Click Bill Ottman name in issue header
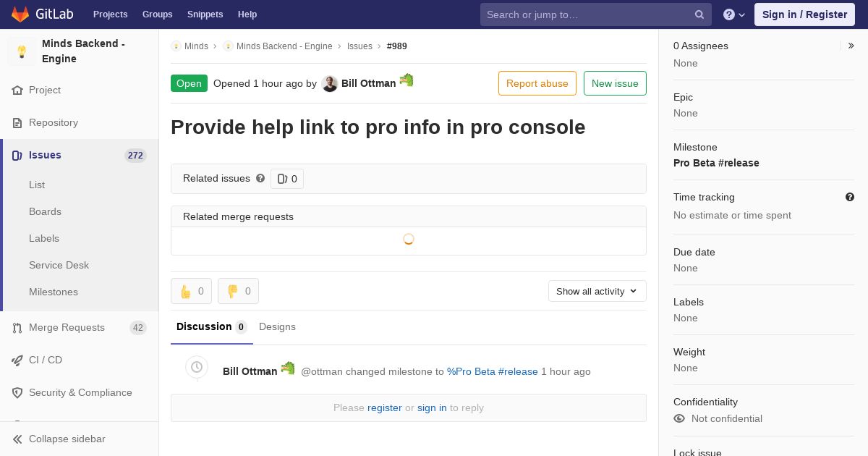Screen dimensions: 868x456 [x=369, y=83]
